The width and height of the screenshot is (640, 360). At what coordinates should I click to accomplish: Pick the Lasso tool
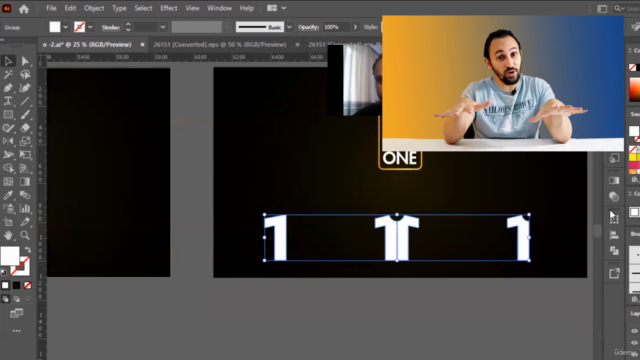pyautogui.click(x=25, y=74)
